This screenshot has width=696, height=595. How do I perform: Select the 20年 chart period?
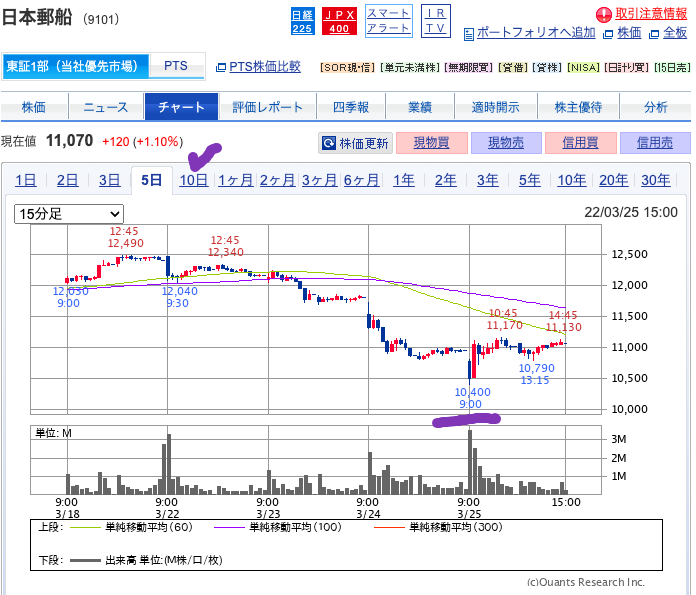(x=613, y=180)
